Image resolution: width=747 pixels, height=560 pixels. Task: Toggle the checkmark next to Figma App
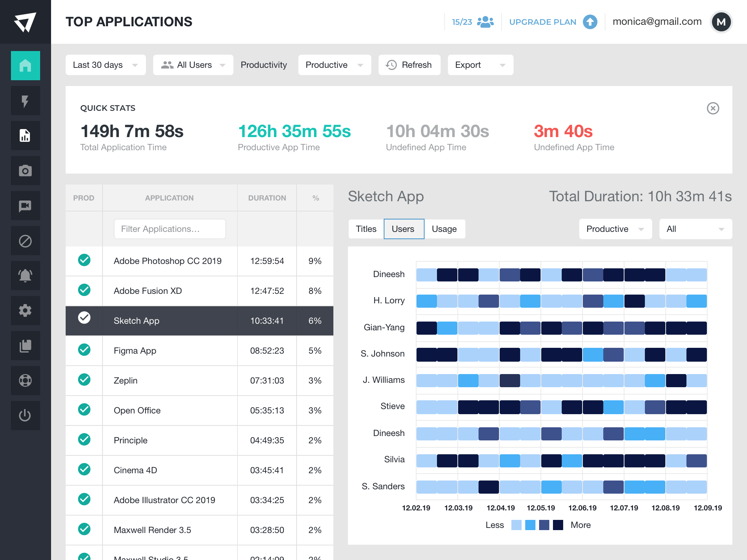[x=84, y=350]
